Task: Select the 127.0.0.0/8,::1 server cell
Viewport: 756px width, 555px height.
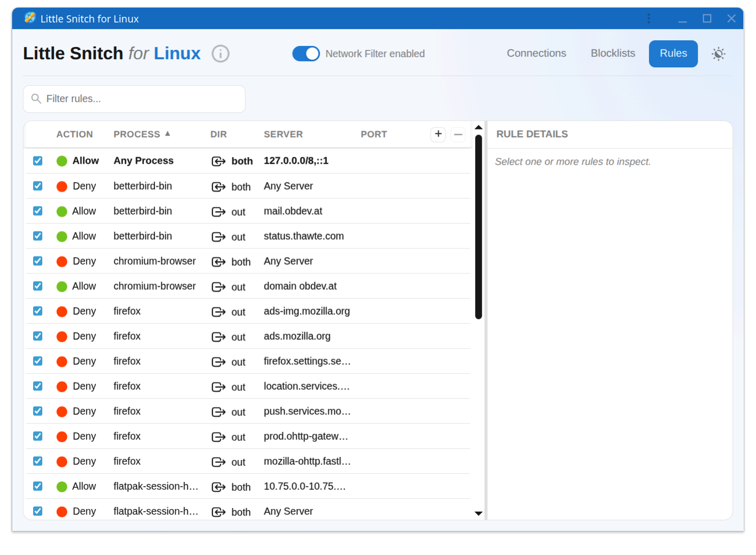Action: [x=296, y=161]
